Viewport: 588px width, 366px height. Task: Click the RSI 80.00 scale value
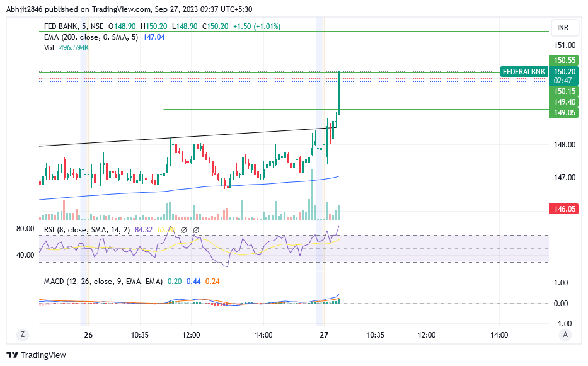25,229
